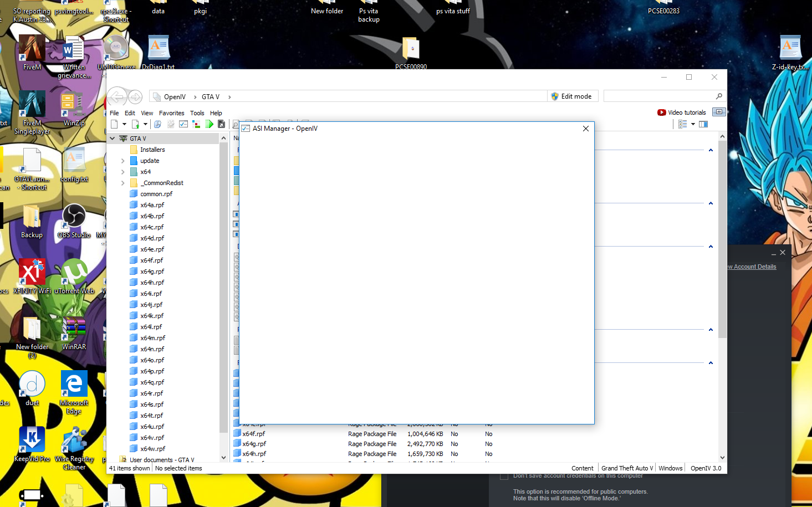Toggle the compact view button beside Video tutorials
This screenshot has height=507, width=812.
click(x=719, y=112)
